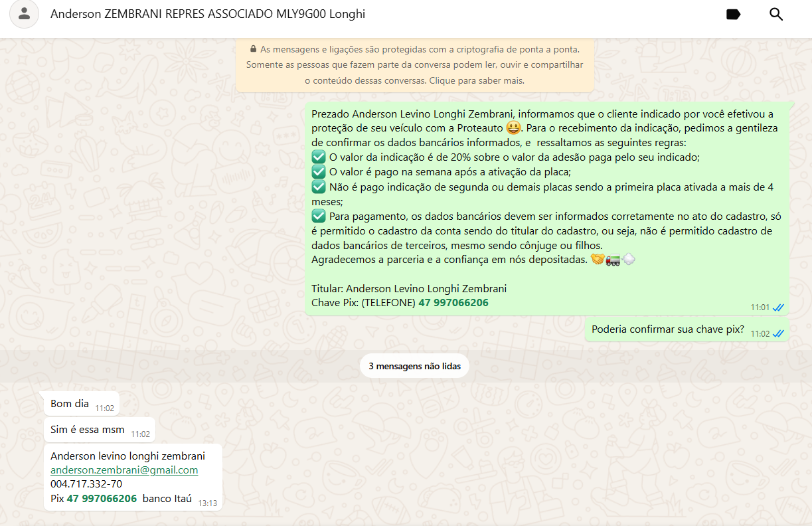Click phone number link after 'Chave Pix: (TELEFONE)'
This screenshot has width=812, height=526.
[x=453, y=303]
